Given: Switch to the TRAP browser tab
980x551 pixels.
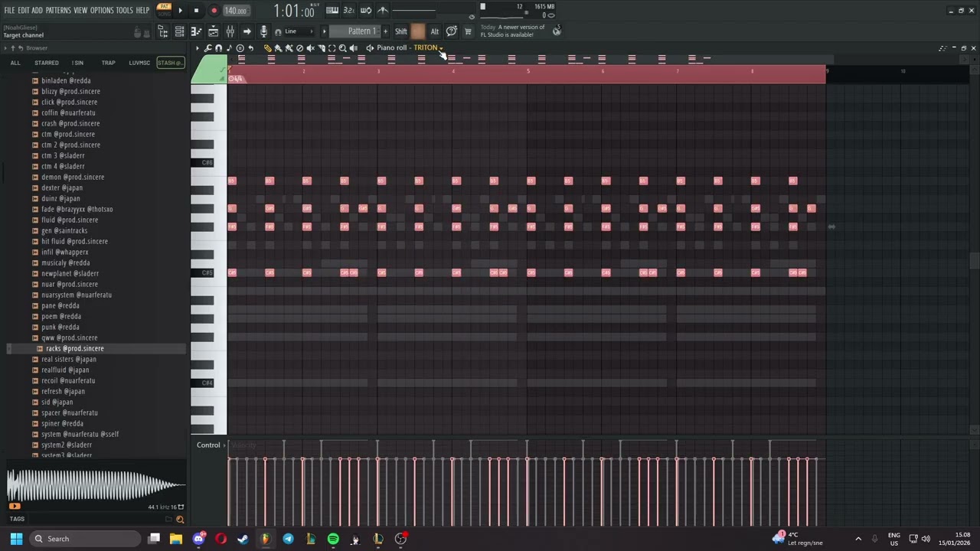Looking at the screenshot, I should [x=109, y=63].
